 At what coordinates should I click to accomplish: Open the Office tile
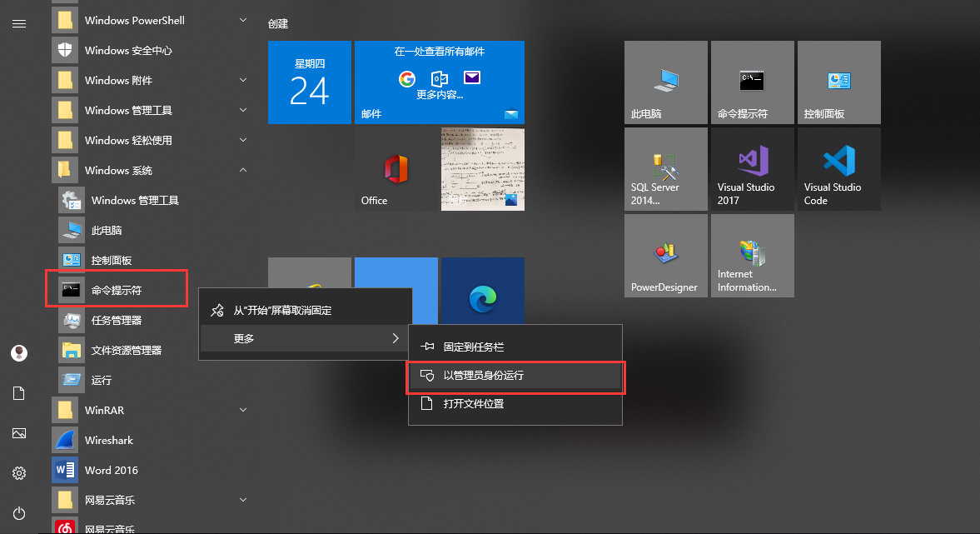tap(396, 169)
